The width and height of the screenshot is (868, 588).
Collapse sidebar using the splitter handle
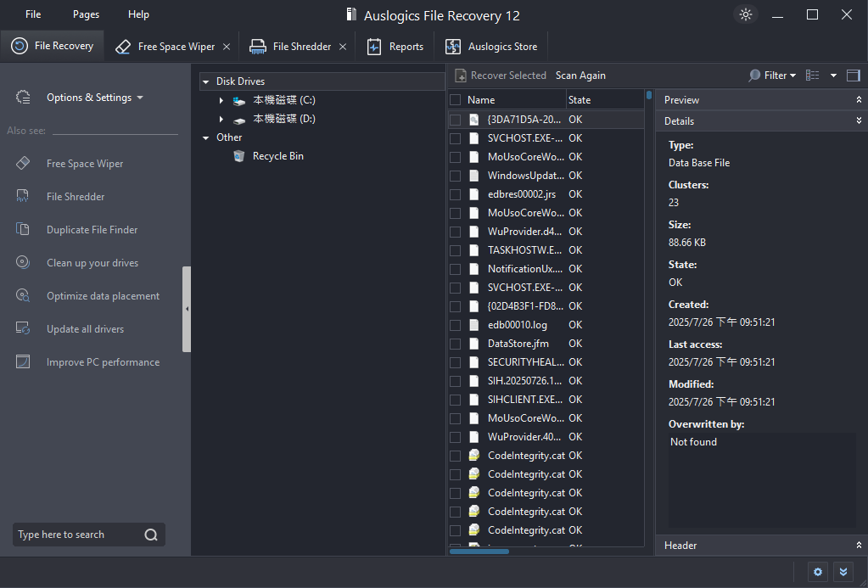pos(187,309)
